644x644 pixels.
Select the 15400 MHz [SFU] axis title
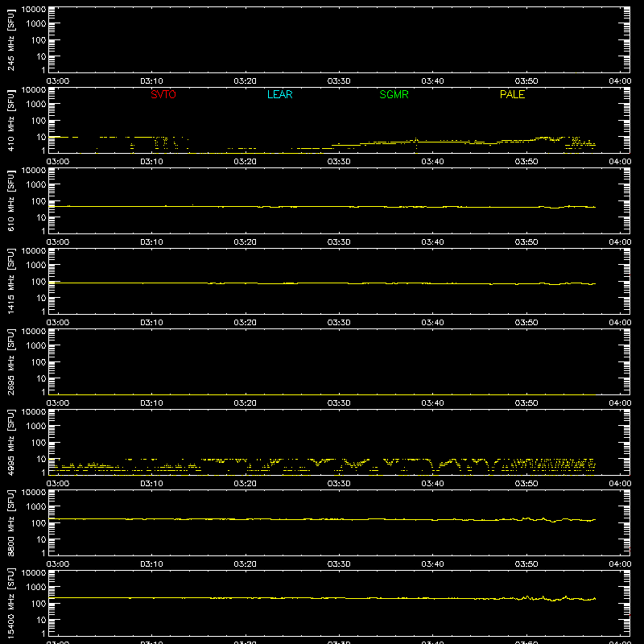10,603
